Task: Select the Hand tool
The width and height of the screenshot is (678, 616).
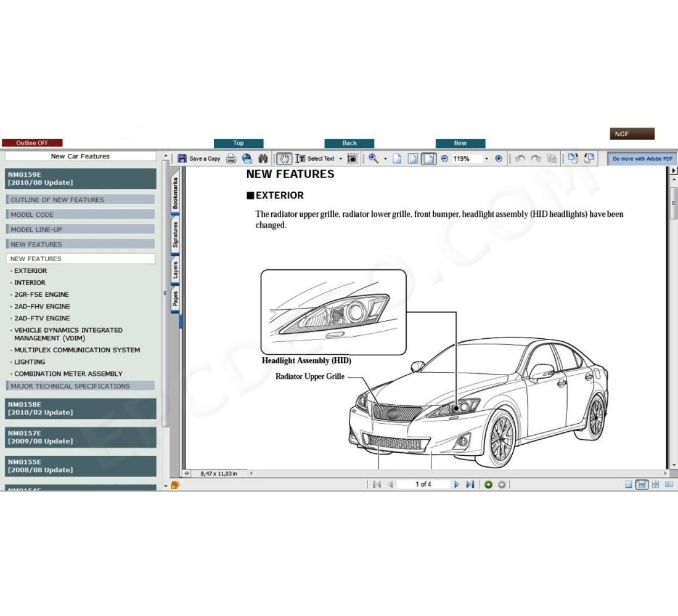Action: click(284, 159)
